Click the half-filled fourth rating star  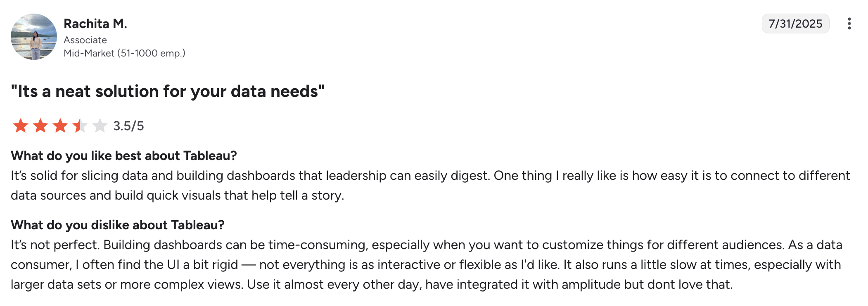(80, 126)
